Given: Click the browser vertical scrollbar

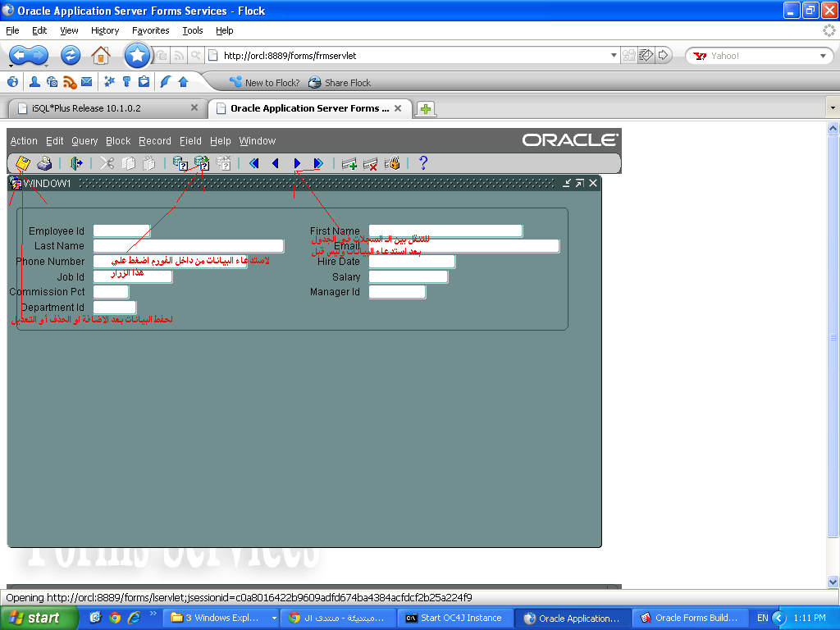Looking at the screenshot, I should click(x=833, y=336).
